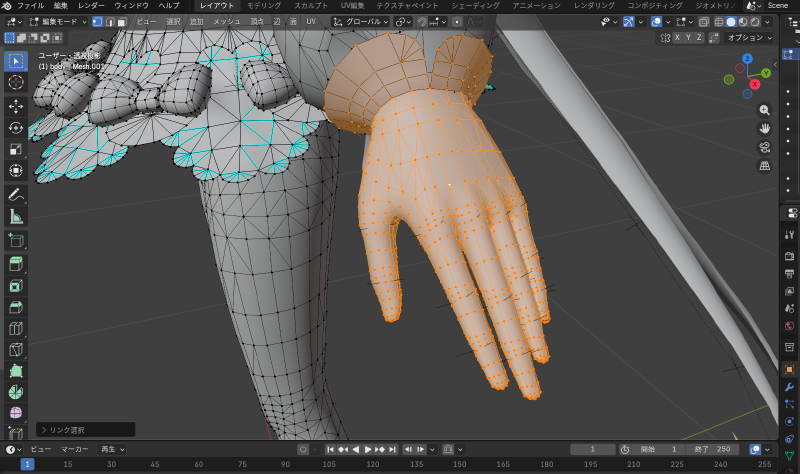Click the zoom magnifier viewport icon
Screen dimensions: 800x474
(765, 110)
